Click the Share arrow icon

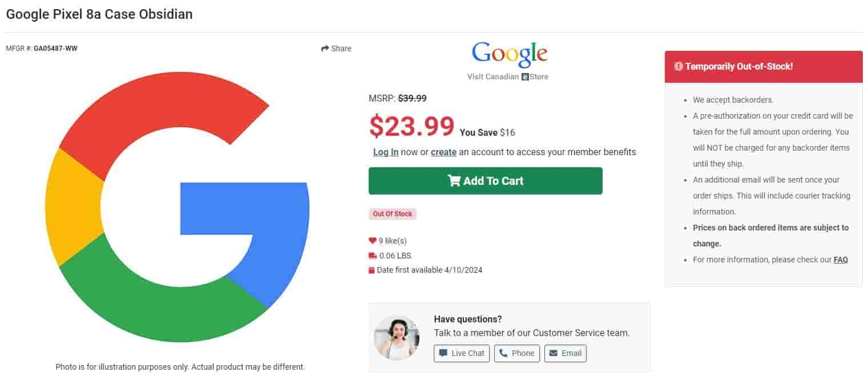point(325,48)
